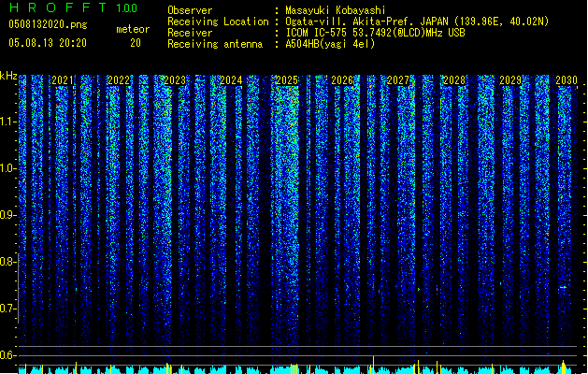This screenshot has width=588, height=374.
Task: Click the 2021 time marker
Action: point(63,80)
